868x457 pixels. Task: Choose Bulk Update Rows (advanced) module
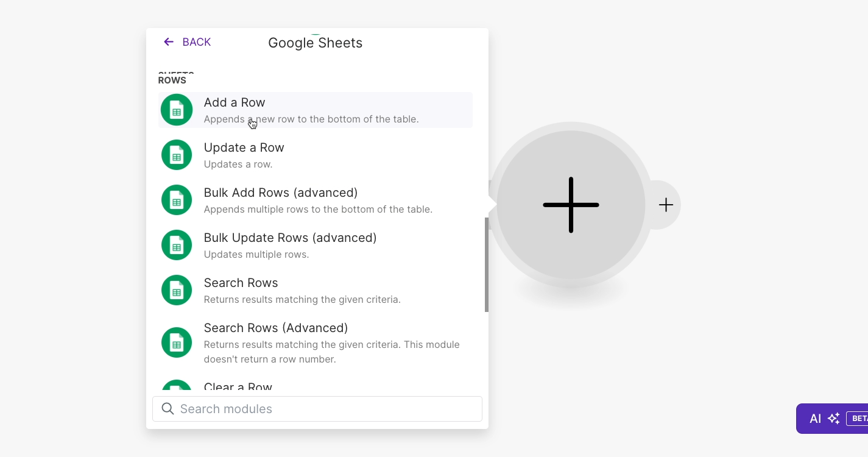[x=316, y=245]
